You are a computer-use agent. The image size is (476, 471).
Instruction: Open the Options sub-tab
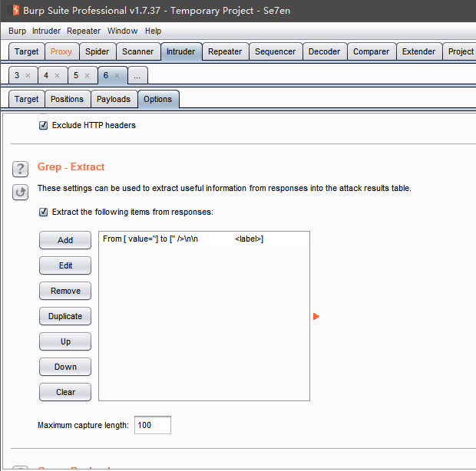pyautogui.click(x=158, y=99)
